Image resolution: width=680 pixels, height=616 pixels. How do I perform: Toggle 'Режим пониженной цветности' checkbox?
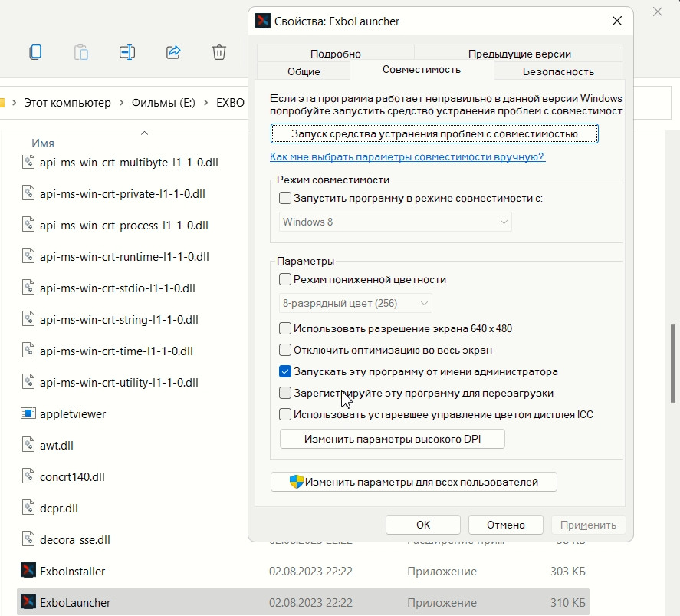(285, 279)
